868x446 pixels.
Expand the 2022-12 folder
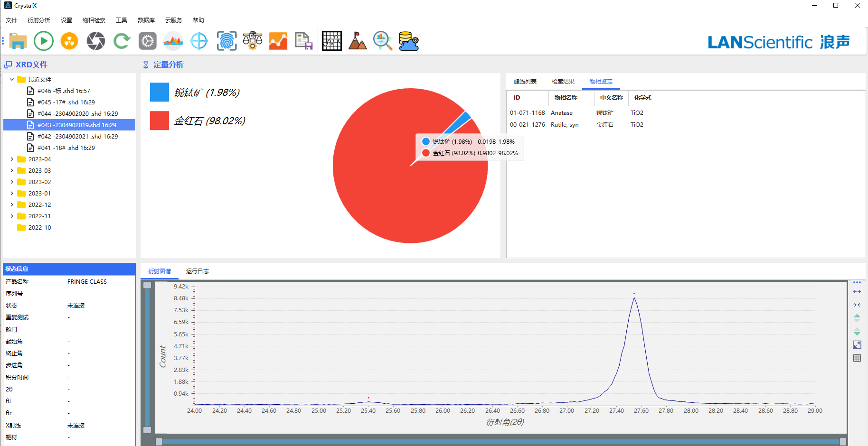coord(12,205)
